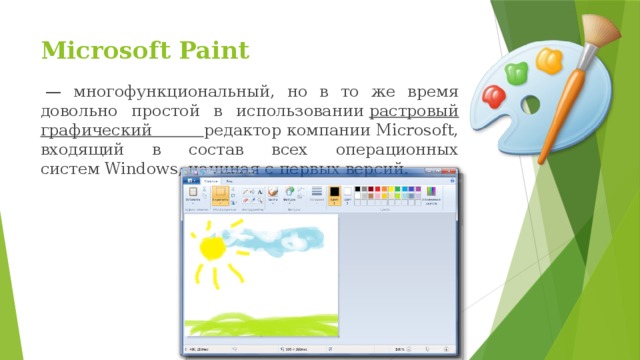Open the Shapes gallery button
The height and width of the screenshot is (360, 640).
point(290,194)
